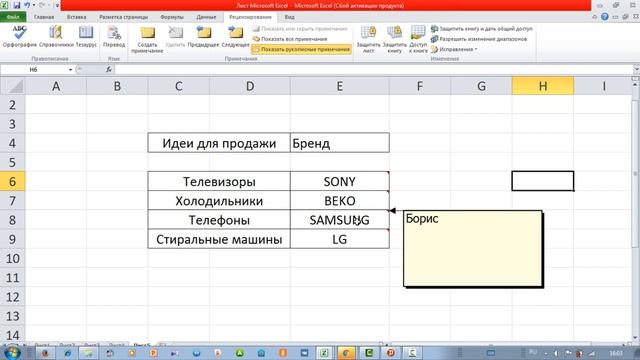The height and width of the screenshot is (360, 640).
Task: Open the Internet Explorer taskbar icon
Action: [x=67, y=353]
